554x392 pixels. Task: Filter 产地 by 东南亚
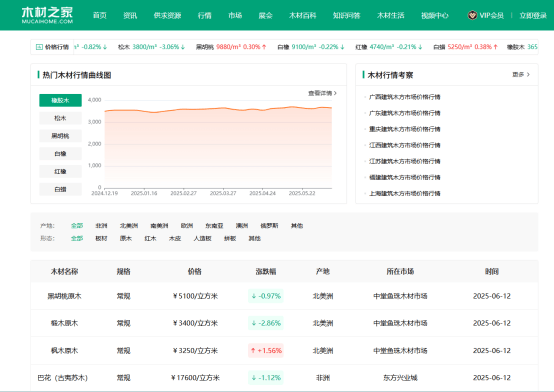point(214,226)
